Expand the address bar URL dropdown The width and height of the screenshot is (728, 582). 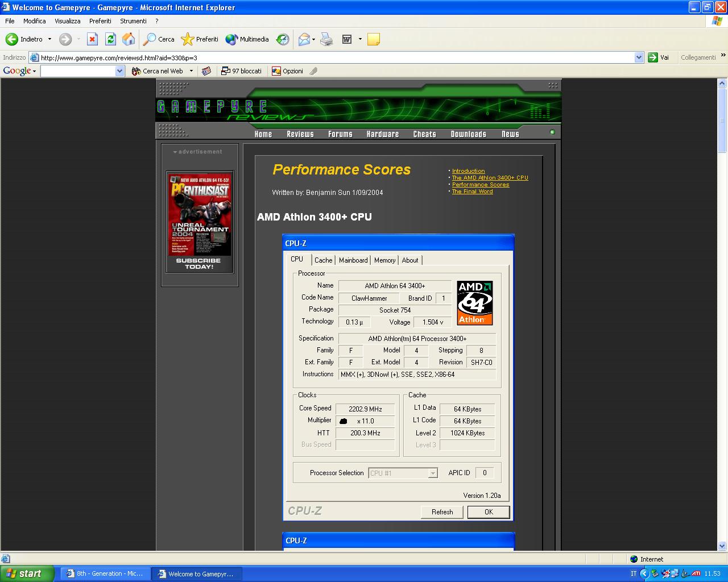click(x=639, y=57)
